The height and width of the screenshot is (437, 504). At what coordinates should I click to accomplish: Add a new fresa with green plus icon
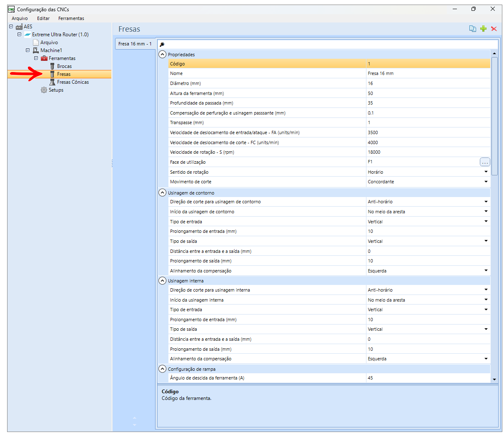[x=483, y=29]
